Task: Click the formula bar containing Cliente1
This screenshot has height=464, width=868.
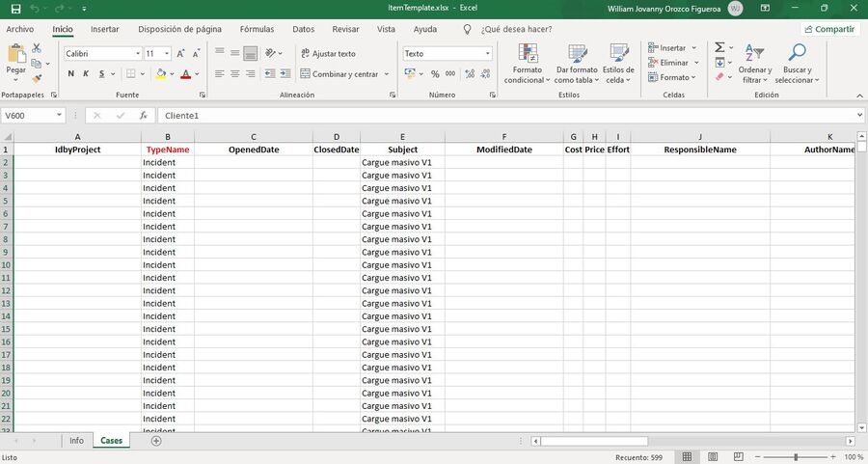Action: (x=502, y=115)
